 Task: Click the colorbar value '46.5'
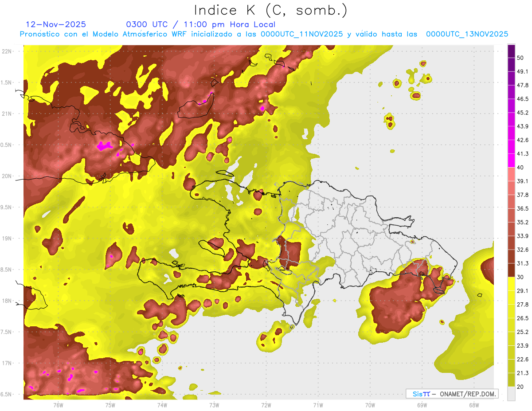tap(523, 99)
